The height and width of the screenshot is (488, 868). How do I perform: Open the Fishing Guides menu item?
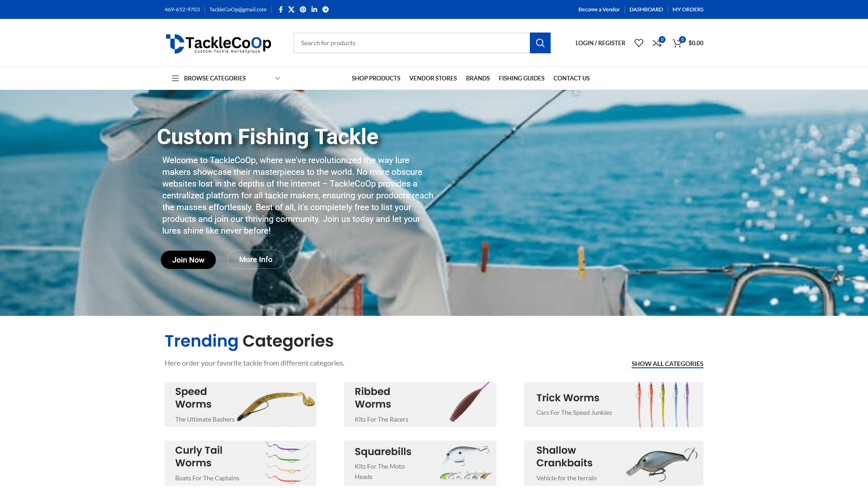coord(521,78)
